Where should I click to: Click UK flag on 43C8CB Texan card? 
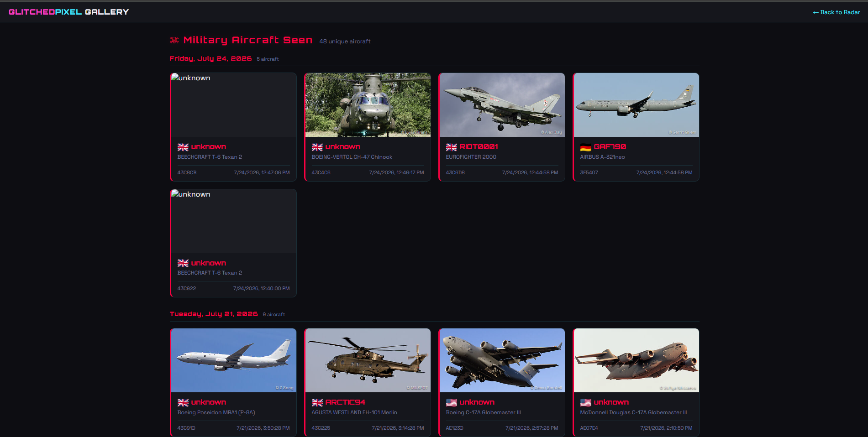click(183, 147)
